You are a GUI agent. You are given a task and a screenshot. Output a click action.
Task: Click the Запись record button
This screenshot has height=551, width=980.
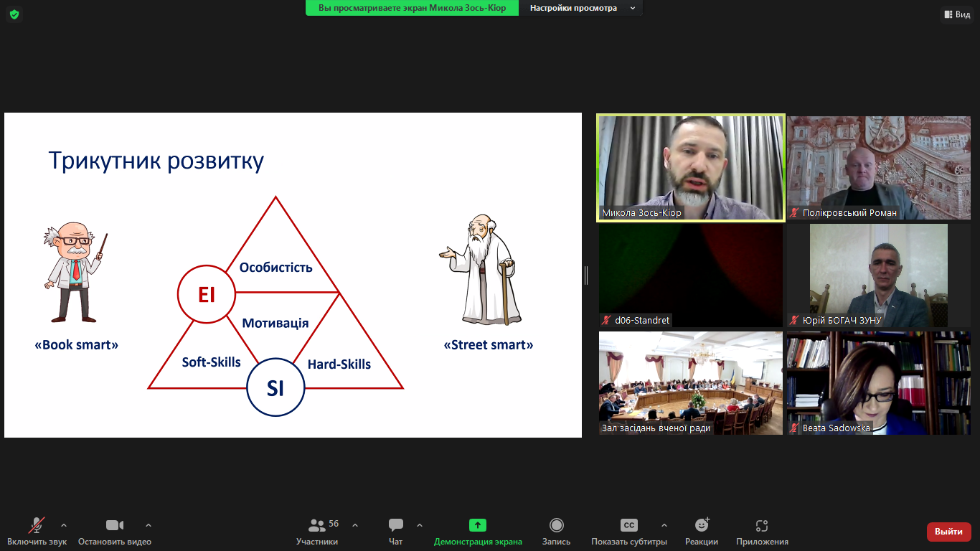pyautogui.click(x=556, y=531)
